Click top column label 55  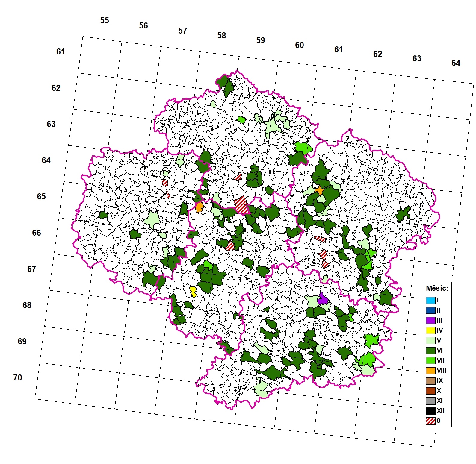[x=105, y=21]
